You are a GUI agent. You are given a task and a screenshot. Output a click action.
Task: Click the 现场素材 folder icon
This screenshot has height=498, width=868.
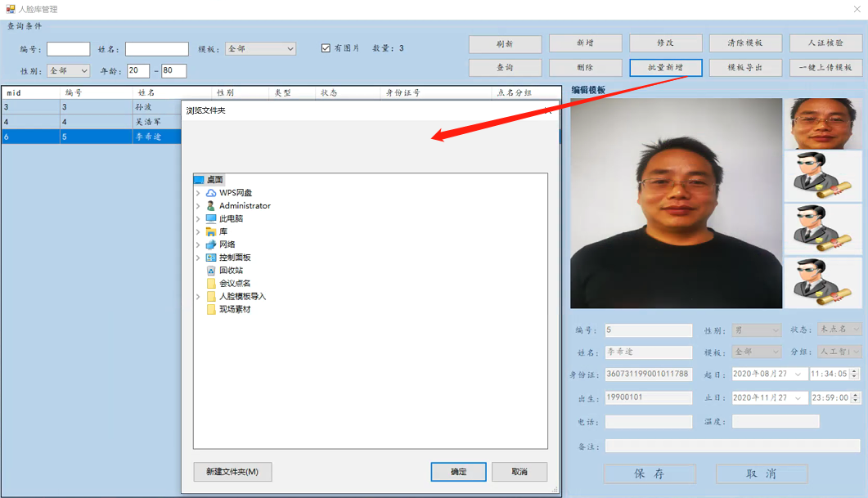click(211, 310)
